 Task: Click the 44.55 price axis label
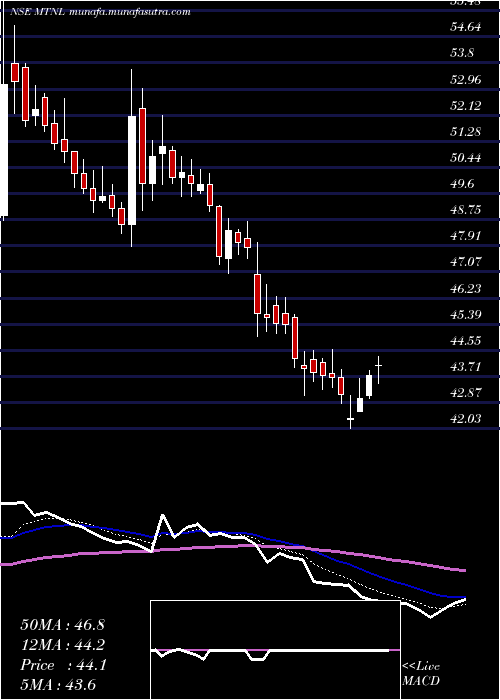(465, 341)
